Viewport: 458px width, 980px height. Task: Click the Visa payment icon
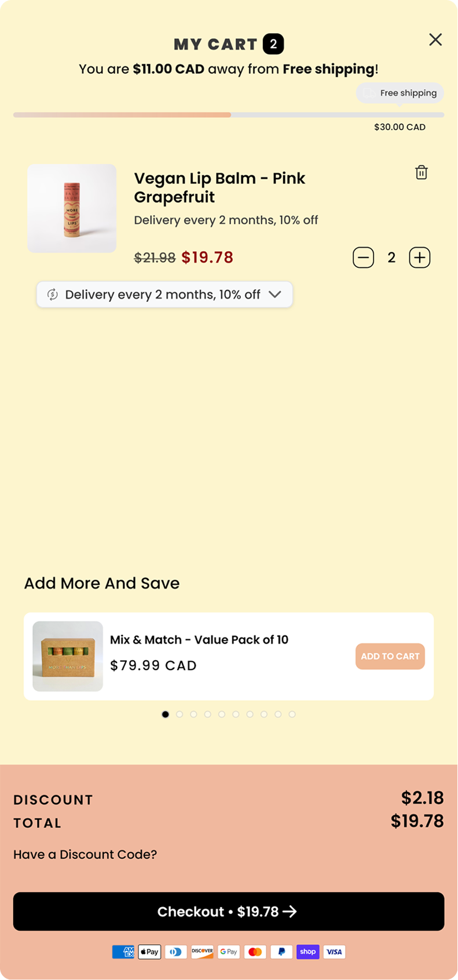coord(334,952)
